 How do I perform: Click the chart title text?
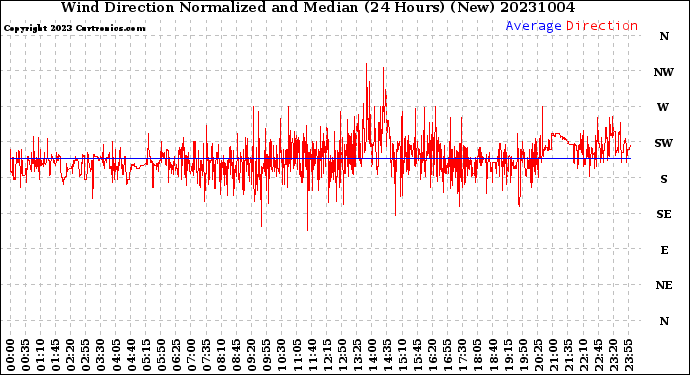coord(318,7)
